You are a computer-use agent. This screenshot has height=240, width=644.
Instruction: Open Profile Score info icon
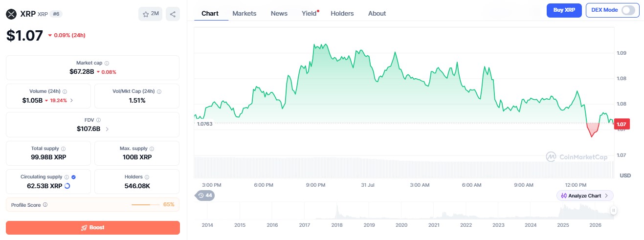45,205
